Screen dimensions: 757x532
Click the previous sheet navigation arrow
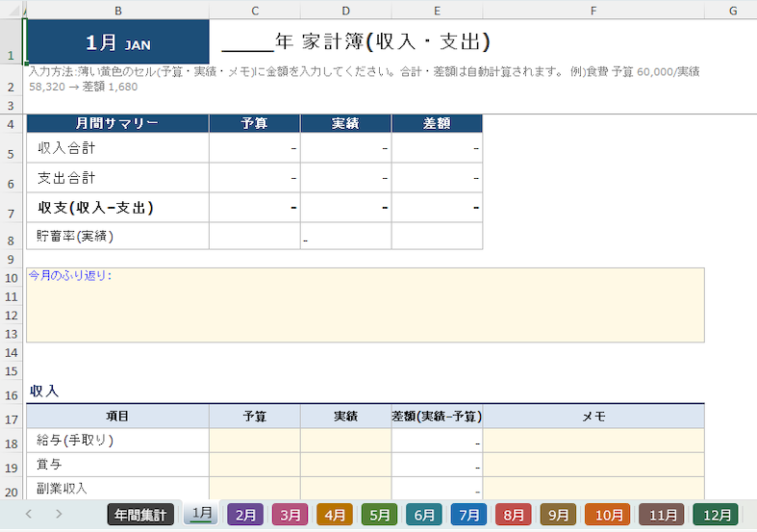click(29, 514)
